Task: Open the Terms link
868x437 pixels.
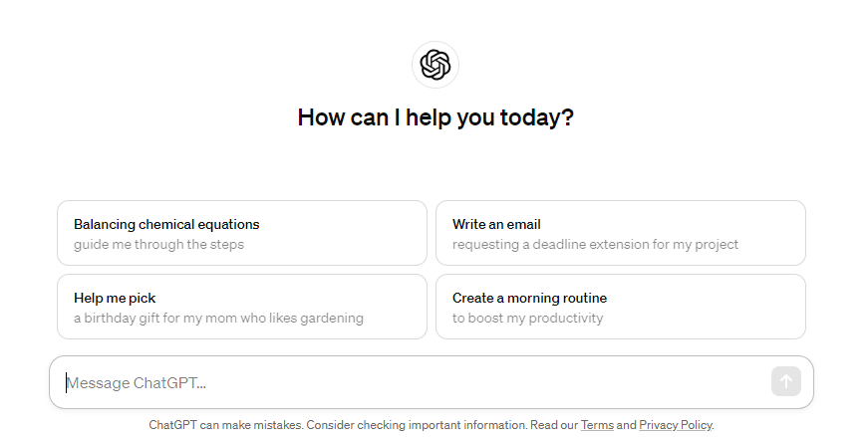Action: (597, 425)
